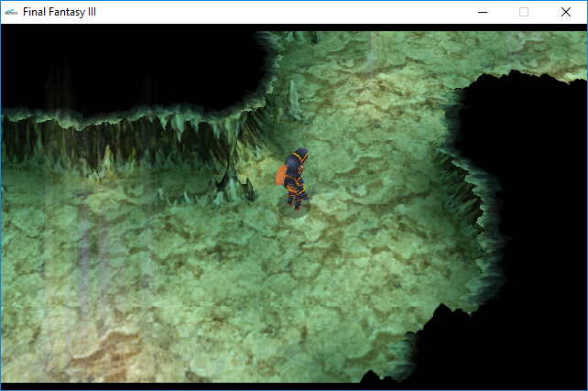Viewport: 588px width, 391px height.
Task: Click the hooded character in the cave
Action: point(294,179)
